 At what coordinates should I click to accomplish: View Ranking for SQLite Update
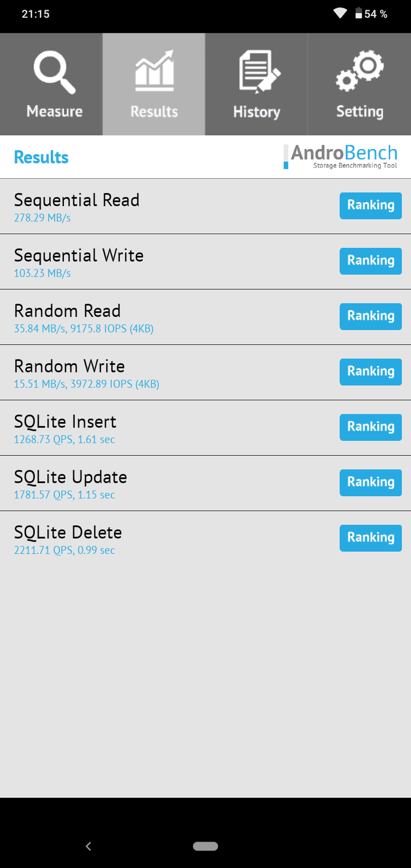tap(370, 482)
